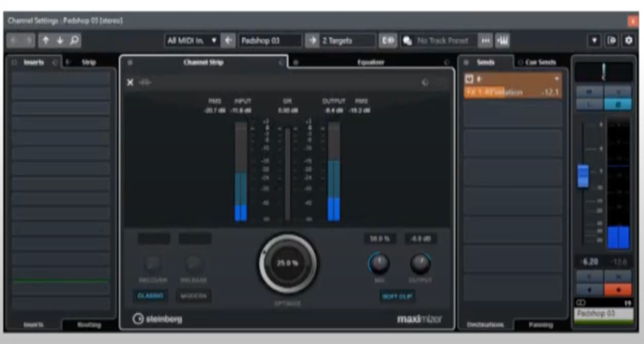644x344 pixels.
Task: Click the channel pan control at top
Action: tap(603, 72)
